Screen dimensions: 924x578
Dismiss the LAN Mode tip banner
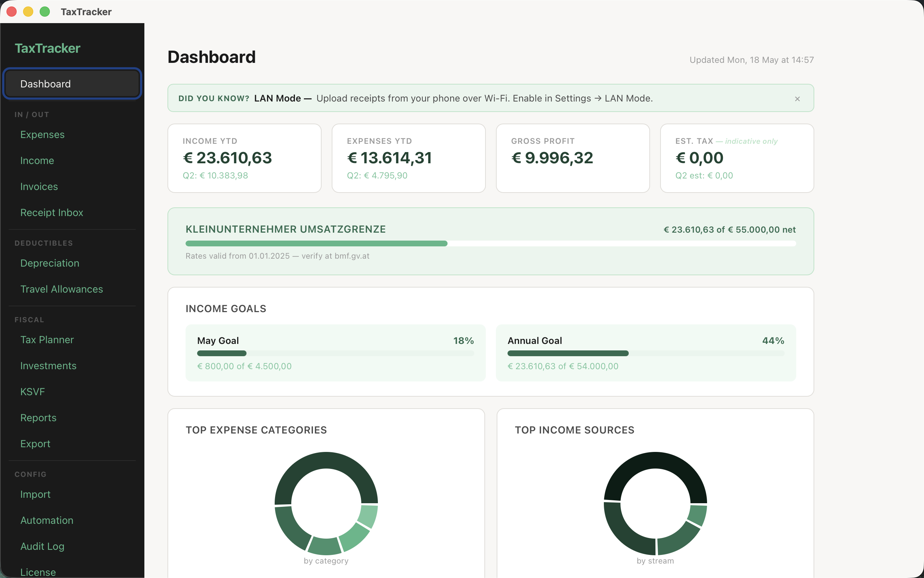797,99
